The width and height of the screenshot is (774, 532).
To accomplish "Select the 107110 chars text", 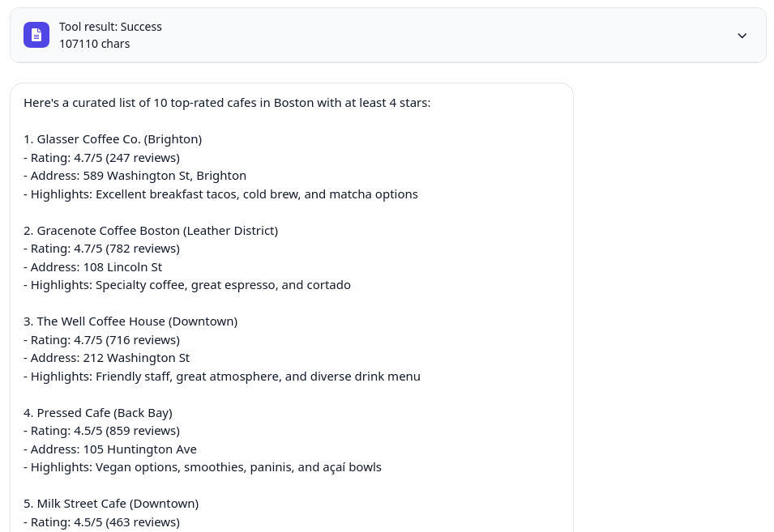I will pyautogui.click(x=95, y=44).
